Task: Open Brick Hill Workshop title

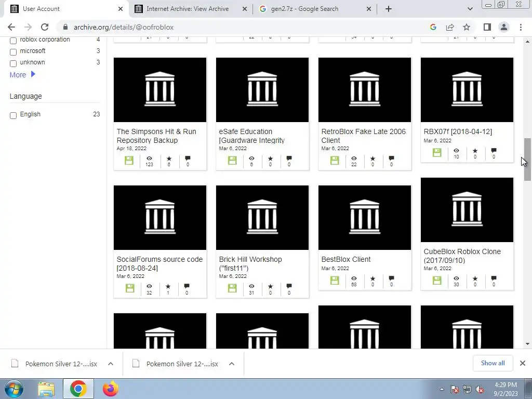Action: (x=250, y=263)
